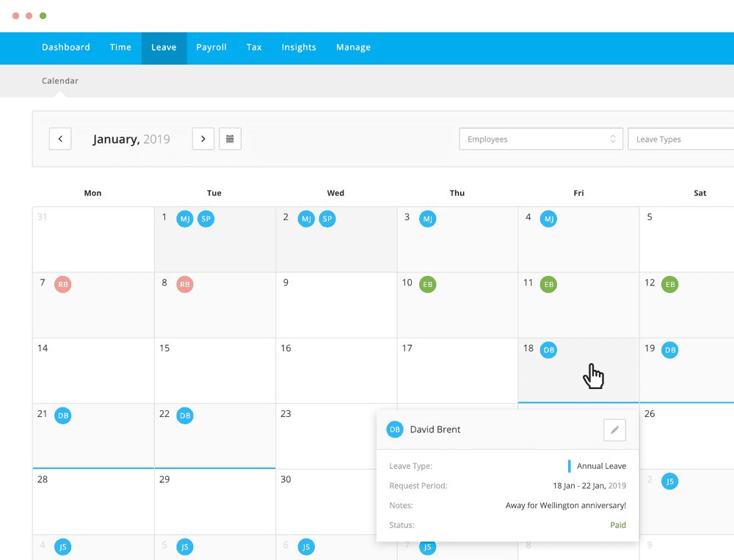This screenshot has height=560, width=734.
Task: Open the Employees filter dropdown
Action: [x=541, y=139]
